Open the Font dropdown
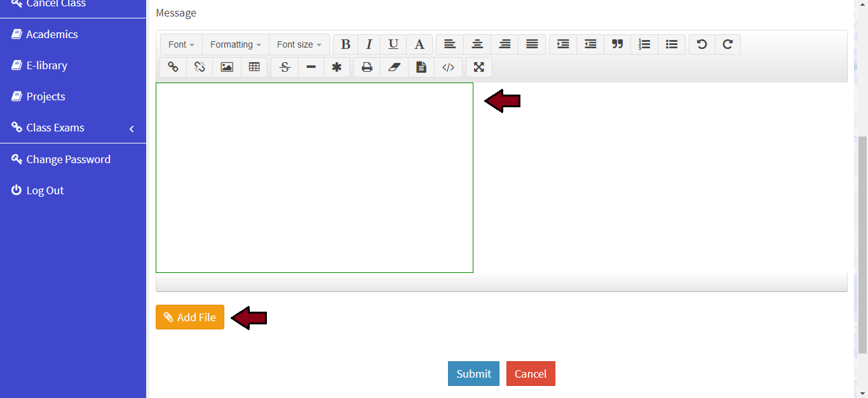 tap(181, 44)
